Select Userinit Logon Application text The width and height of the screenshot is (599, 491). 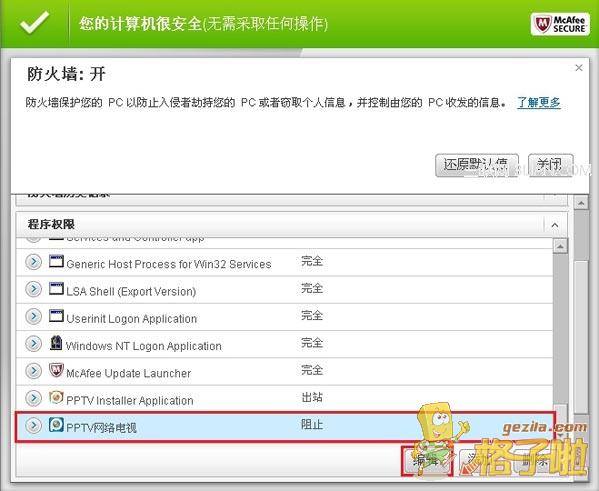point(131,319)
